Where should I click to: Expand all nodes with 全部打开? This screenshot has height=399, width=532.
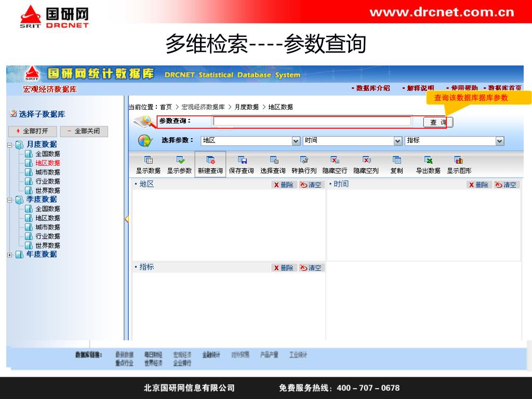33,131
